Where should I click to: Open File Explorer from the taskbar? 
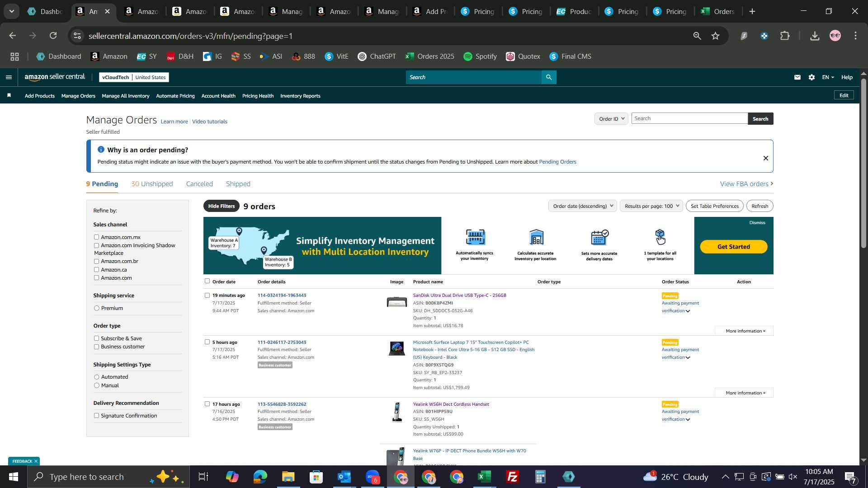(288, 477)
